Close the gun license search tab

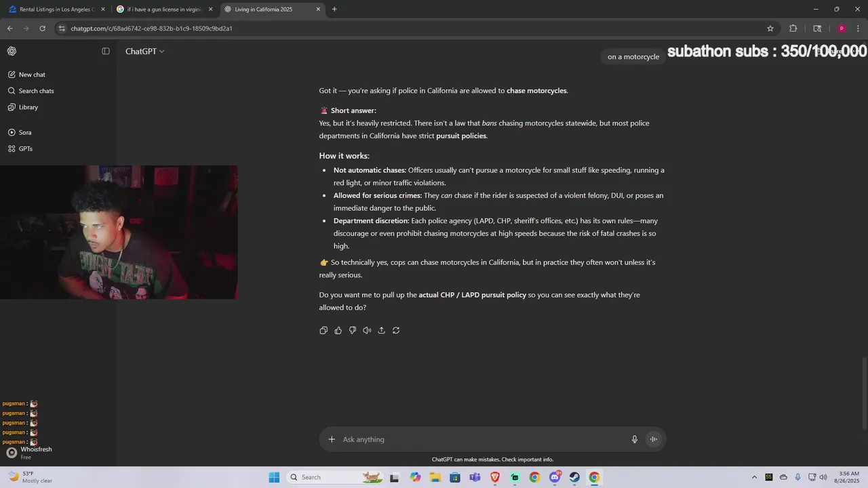[x=210, y=9]
